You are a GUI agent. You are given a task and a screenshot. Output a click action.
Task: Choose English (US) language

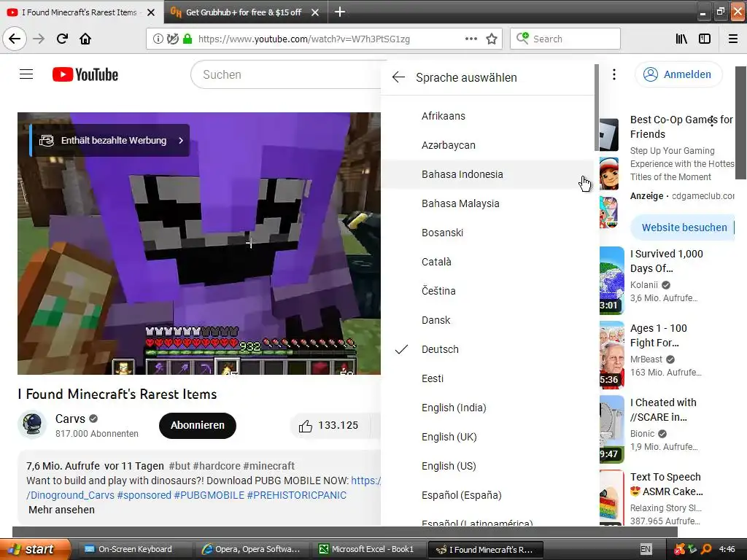pos(487,466)
